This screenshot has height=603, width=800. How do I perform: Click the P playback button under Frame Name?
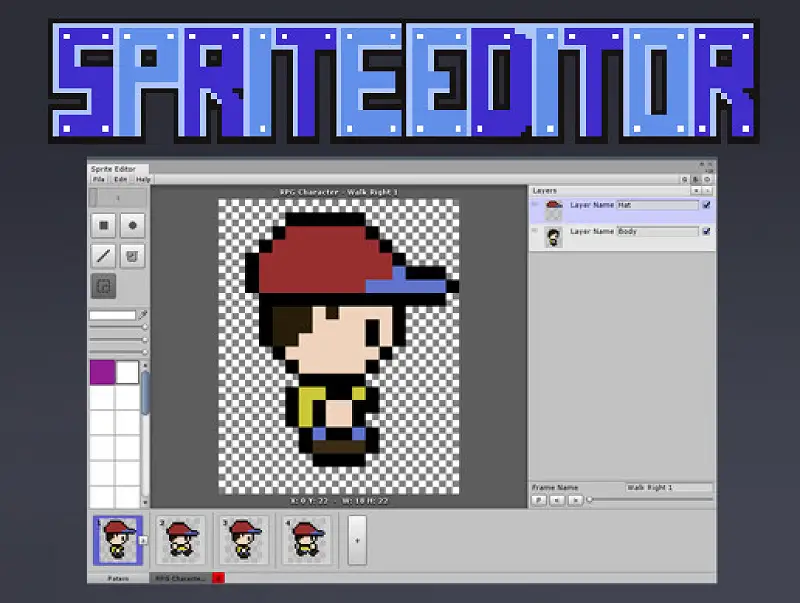click(539, 500)
